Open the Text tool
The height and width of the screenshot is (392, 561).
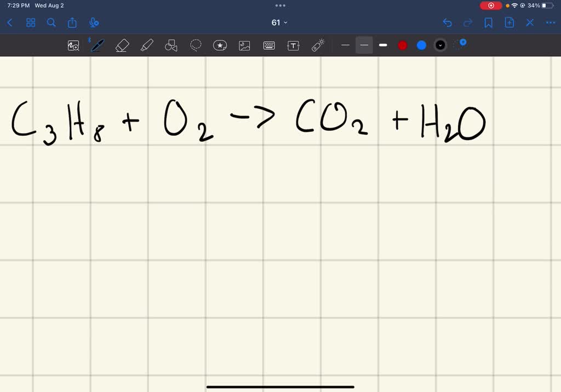coord(293,45)
